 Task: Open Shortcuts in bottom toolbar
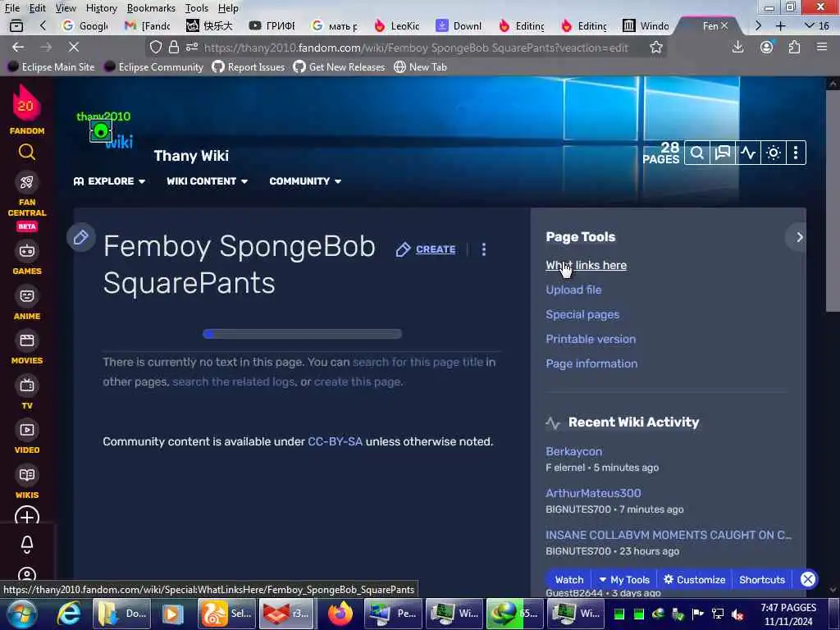[x=762, y=580]
